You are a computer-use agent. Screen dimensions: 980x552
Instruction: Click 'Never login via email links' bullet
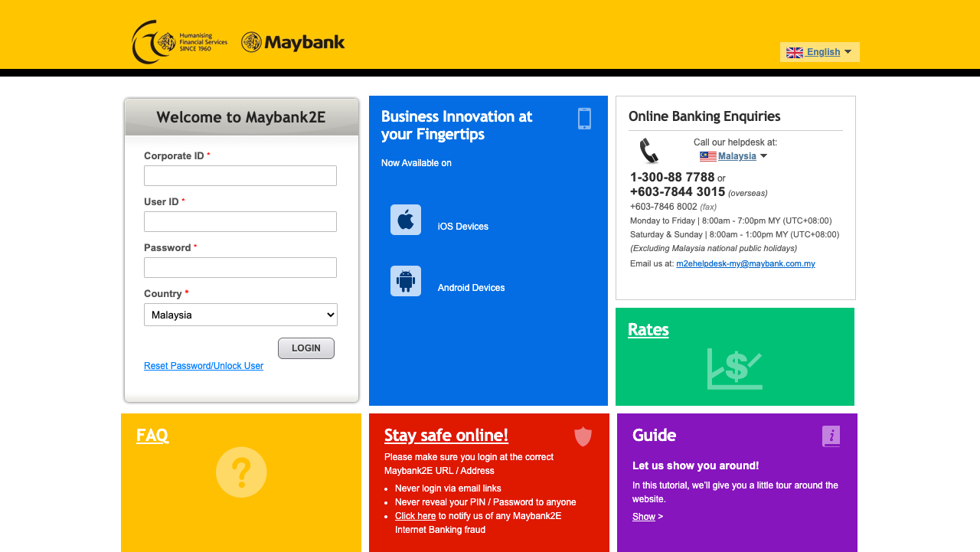click(448, 488)
